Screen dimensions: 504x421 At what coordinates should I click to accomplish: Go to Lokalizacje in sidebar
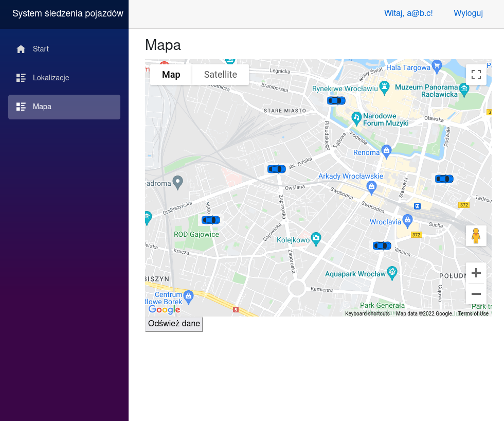coord(50,78)
